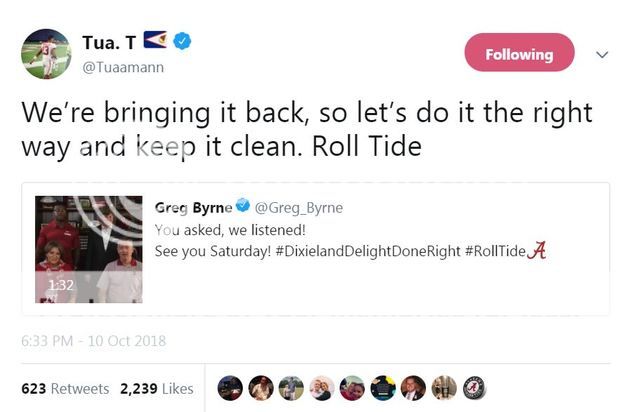Expand the tweet options chevron
The image size is (640, 412).
pyautogui.click(x=602, y=55)
